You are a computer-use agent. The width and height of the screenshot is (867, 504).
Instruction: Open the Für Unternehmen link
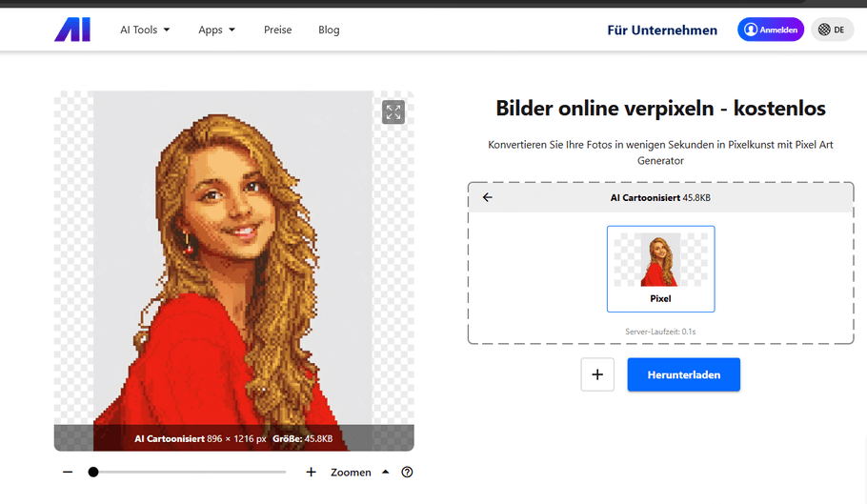[662, 30]
